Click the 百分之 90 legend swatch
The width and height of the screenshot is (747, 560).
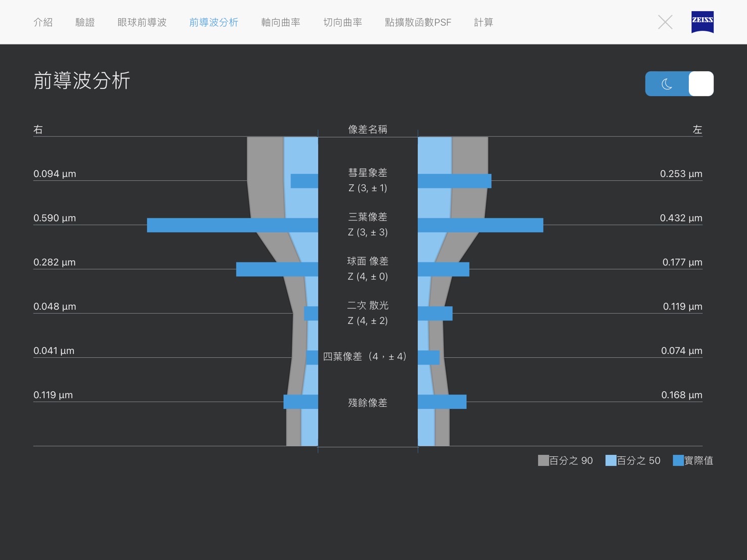pyautogui.click(x=543, y=460)
